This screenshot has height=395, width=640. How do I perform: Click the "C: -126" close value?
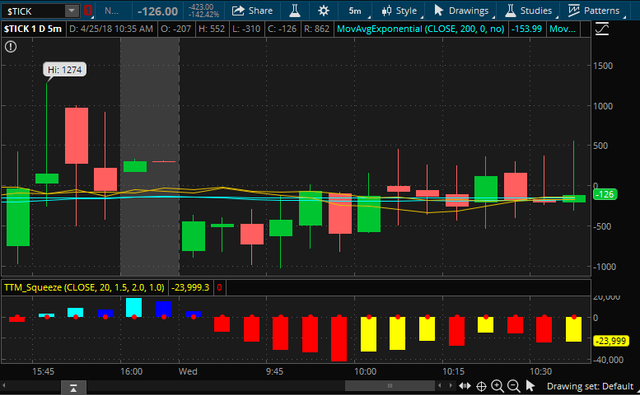[x=282, y=29]
